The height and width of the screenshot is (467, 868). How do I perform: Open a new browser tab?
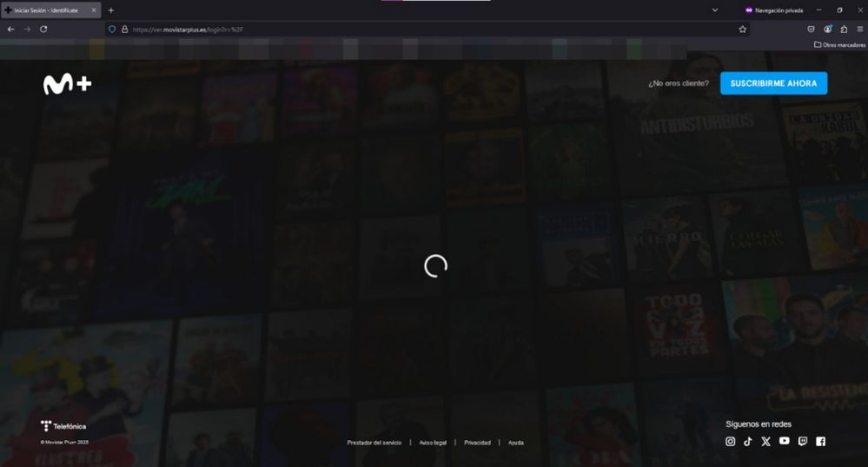(x=111, y=10)
